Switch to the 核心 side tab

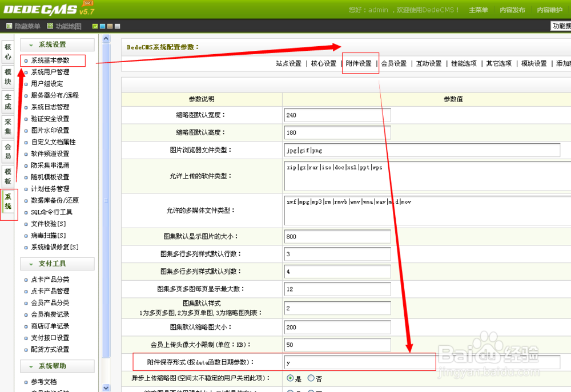pos(8,52)
